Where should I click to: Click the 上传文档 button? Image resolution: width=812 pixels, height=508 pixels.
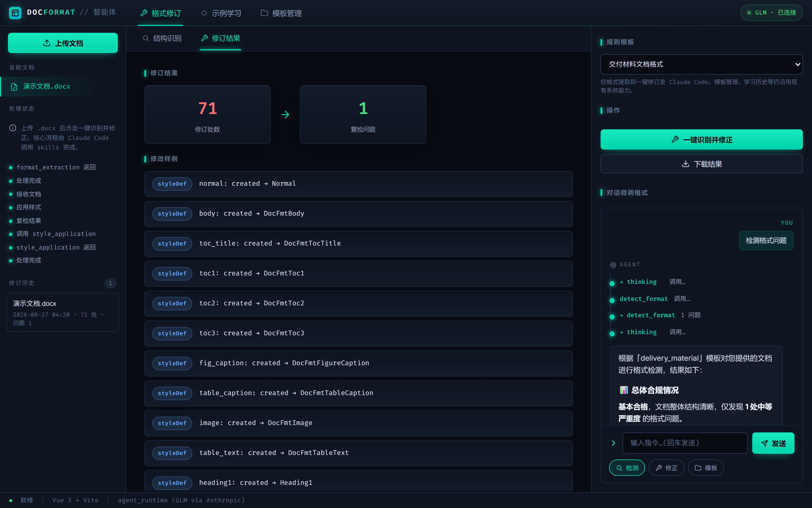click(x=63, y=43)
